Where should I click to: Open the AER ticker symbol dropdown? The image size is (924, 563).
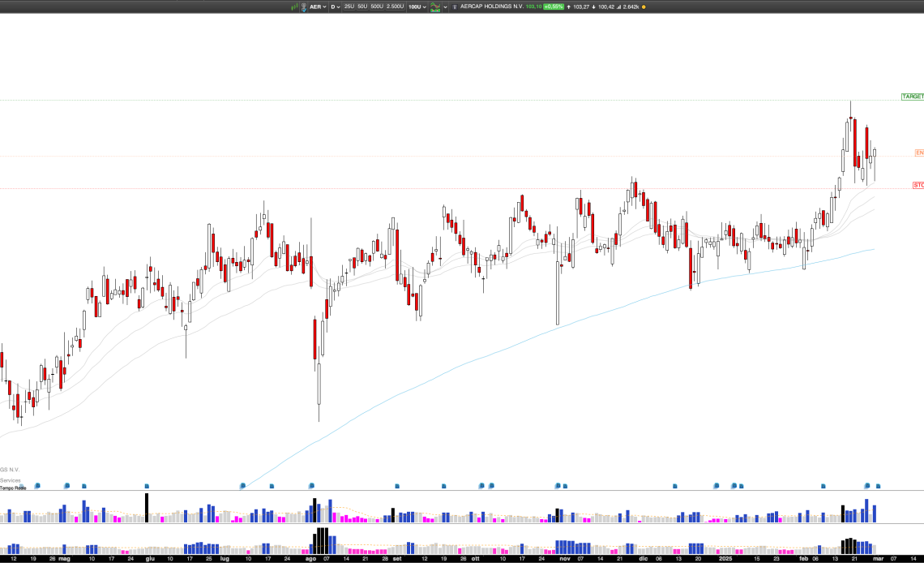(x=319, y=6)
